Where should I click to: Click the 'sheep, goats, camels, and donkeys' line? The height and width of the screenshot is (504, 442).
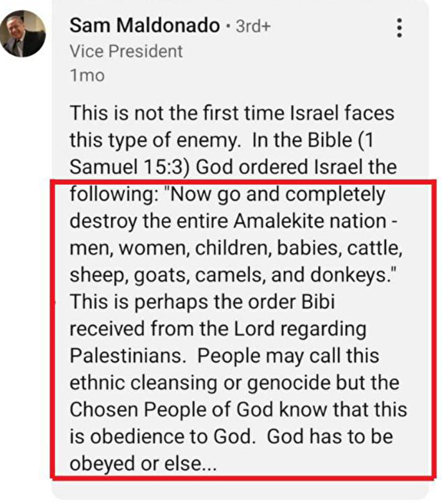tap(233, 275)
